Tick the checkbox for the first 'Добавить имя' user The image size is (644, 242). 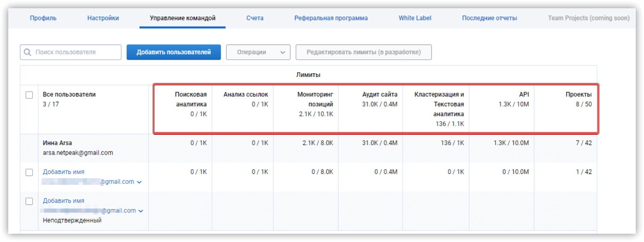29,173
